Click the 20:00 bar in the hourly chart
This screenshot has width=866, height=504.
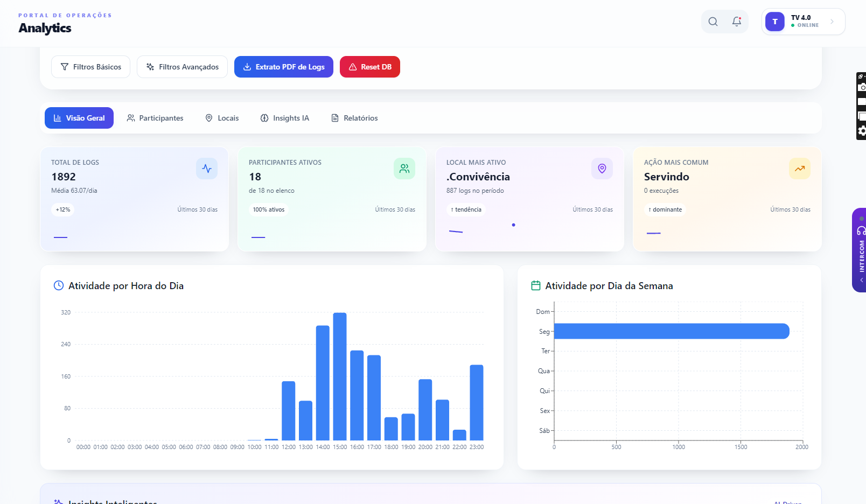[425, 410]
